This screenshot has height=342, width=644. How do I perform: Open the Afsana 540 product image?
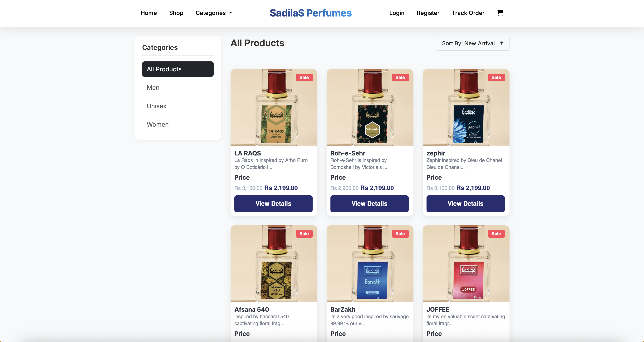(x=274, y=264)
